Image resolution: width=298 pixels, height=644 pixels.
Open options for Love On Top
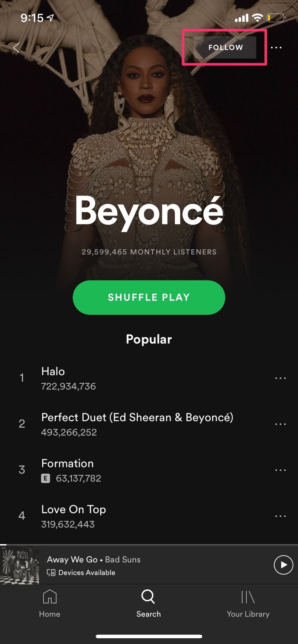click(x=281, y=516)
